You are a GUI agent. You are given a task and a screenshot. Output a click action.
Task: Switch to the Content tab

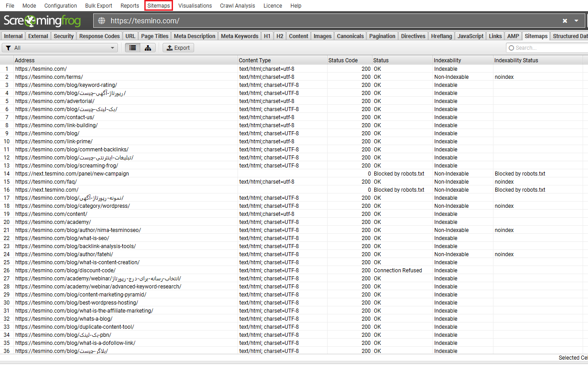298,36
